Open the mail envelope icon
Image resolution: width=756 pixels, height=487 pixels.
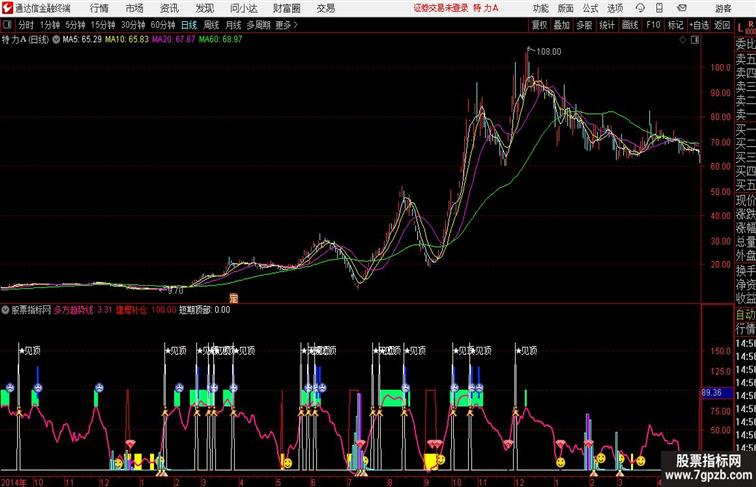[682, 8]
